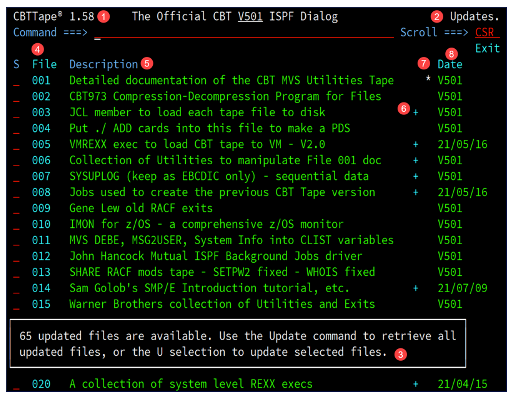This screenshot has height=397, width=515.
Task: Click file number 015
Action: [41, 304]
